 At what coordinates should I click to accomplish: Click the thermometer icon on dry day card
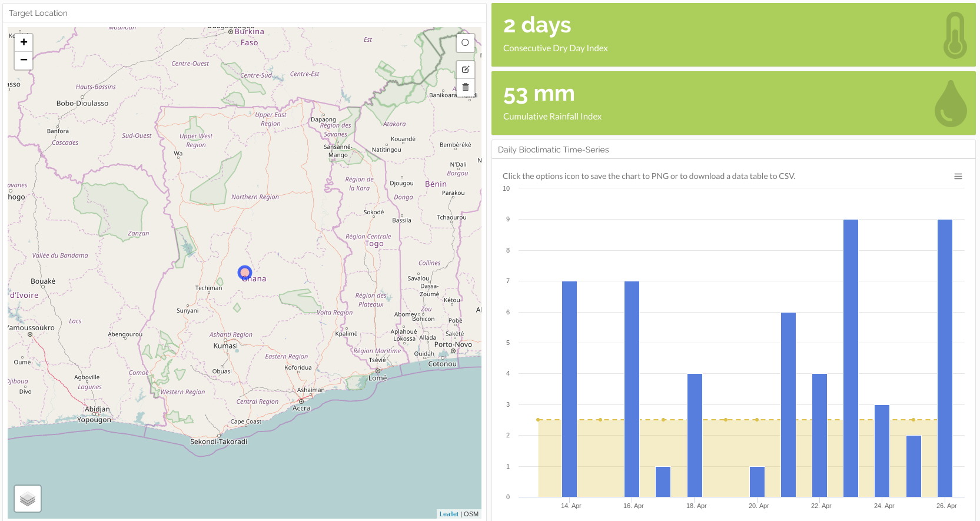(x=955, y=35)
